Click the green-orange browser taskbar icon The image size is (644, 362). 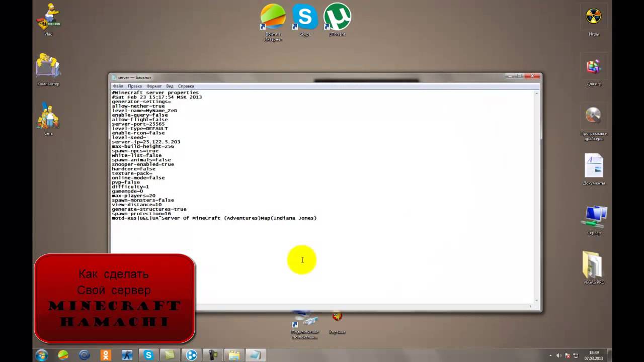pos(63,355)
